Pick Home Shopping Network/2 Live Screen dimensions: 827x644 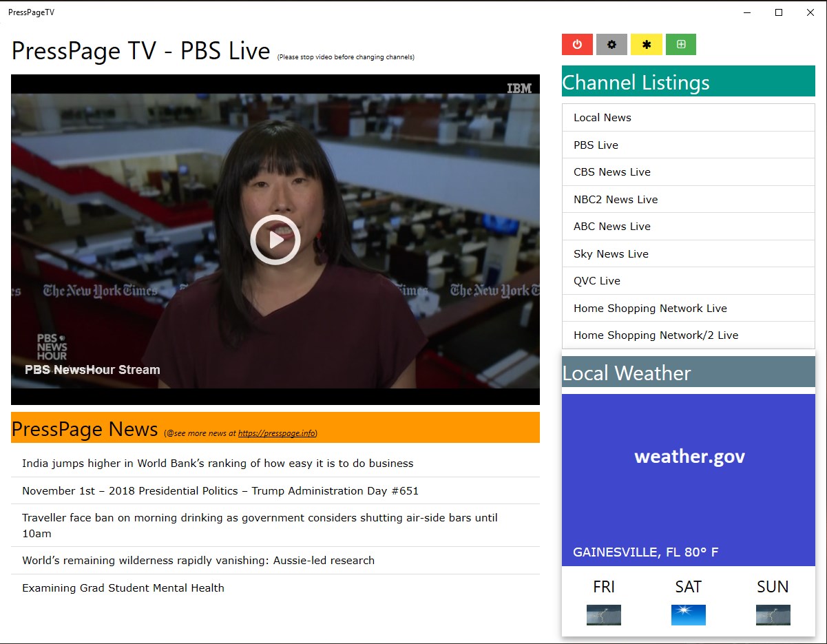point(689,335)
